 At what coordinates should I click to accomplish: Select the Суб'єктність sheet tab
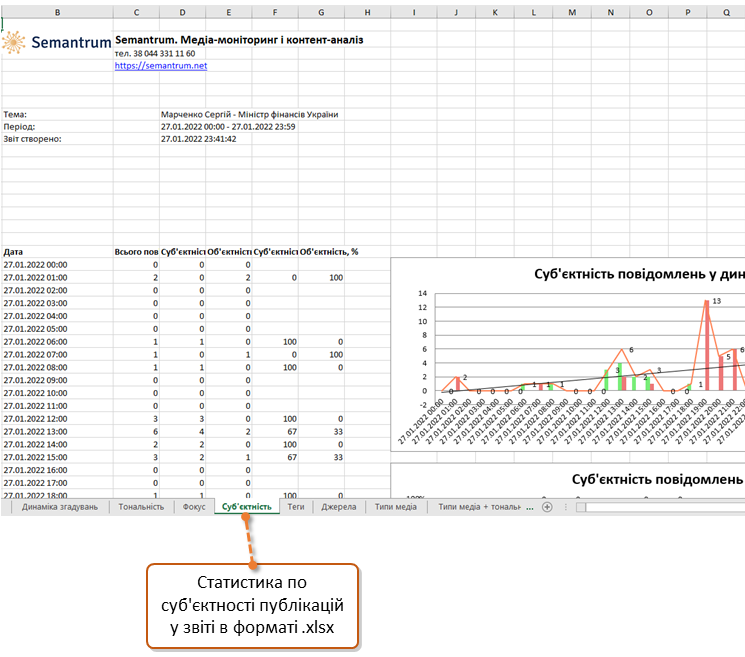click(247, 507)
